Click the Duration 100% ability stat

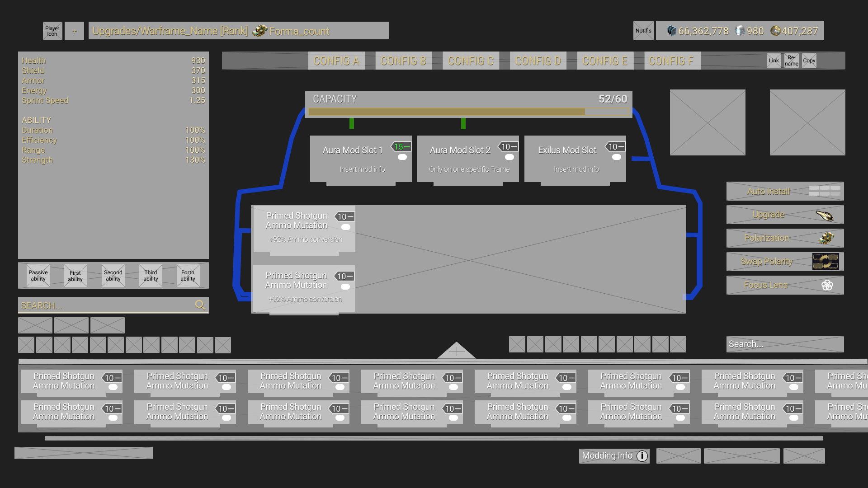coord(113,130)
